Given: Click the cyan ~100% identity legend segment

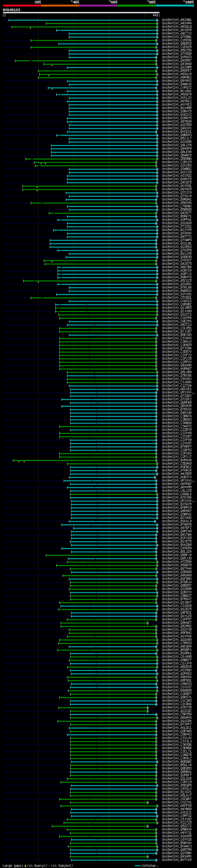Looking at the screenshot, I should pos(175,6).
